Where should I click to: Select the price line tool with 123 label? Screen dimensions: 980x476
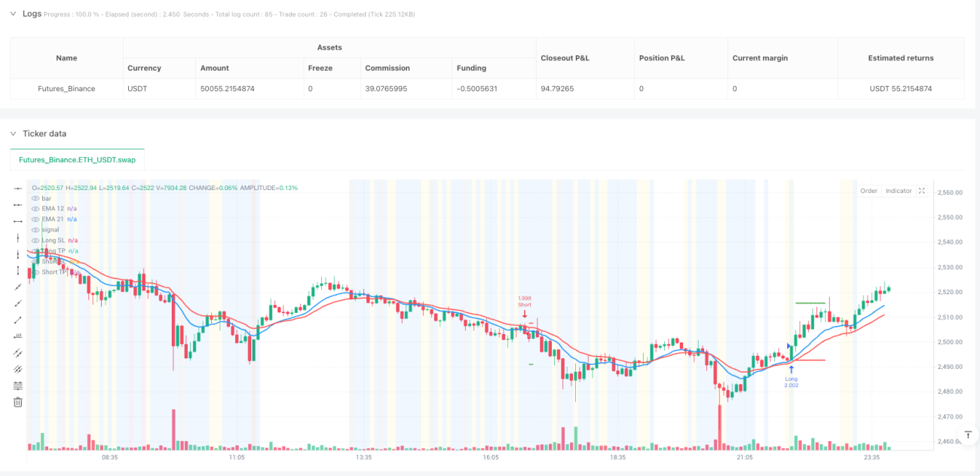[x=18, y=336]
